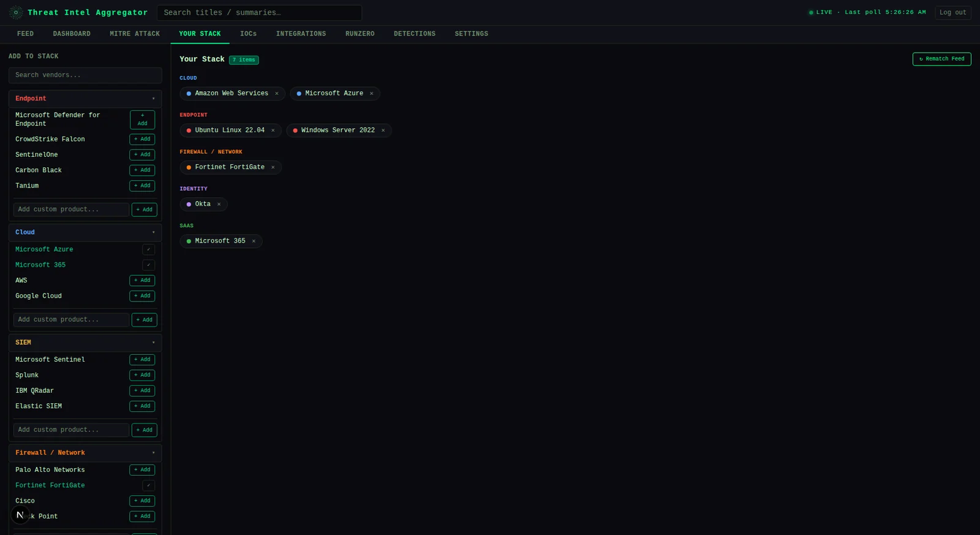Add Elastic SIEM to stack

click(x=142, y=406)
